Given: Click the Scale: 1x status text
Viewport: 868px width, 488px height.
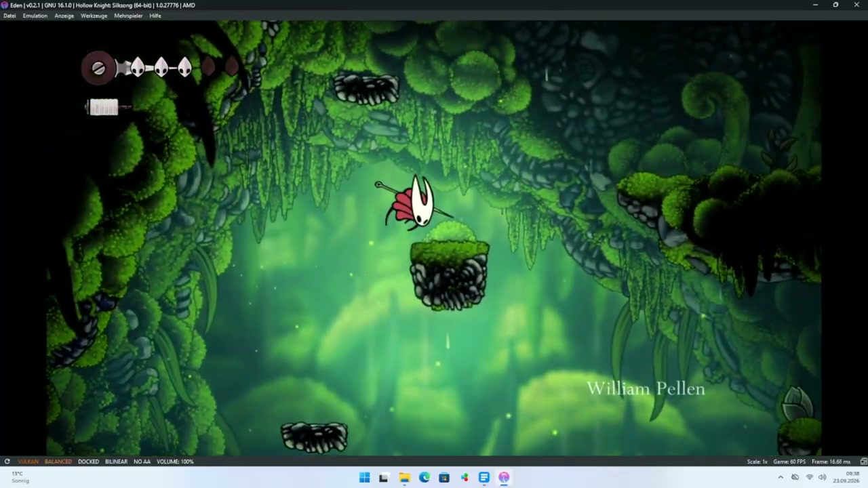Looking at the screenshot, I should pos(757,462).
